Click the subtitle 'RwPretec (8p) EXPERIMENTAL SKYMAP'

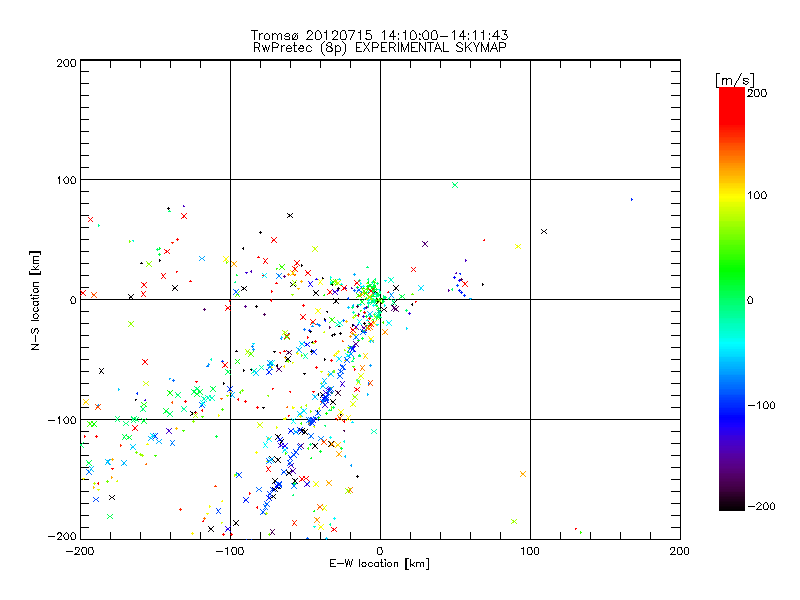pos(380,48)
